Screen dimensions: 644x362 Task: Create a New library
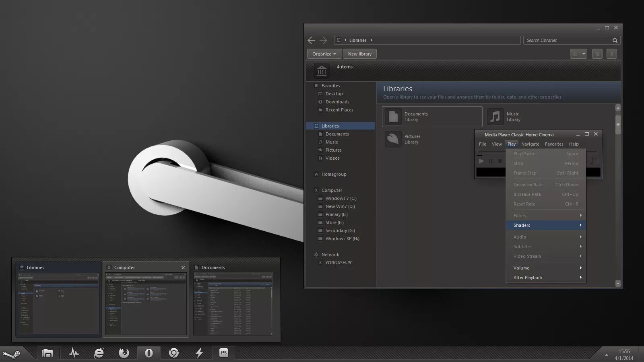click(360, 54)
